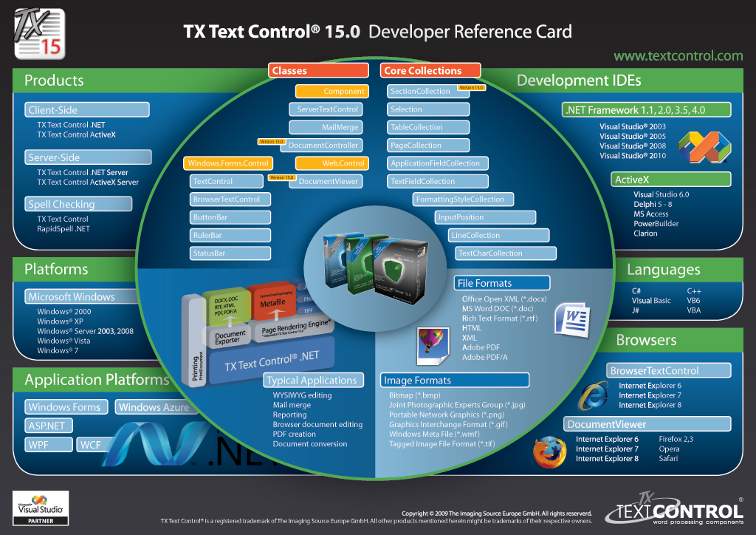
Task: Click the Windows Forms box
Action: point(66,407)
